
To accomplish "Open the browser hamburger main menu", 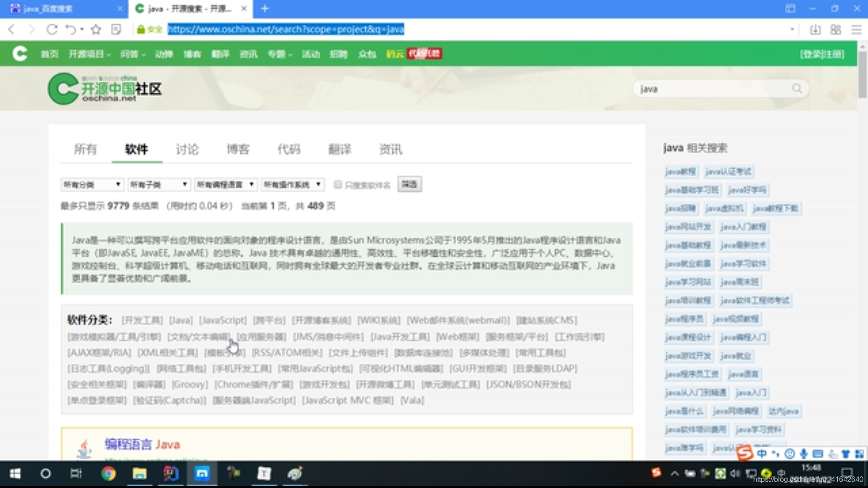I will coord(856,29).
